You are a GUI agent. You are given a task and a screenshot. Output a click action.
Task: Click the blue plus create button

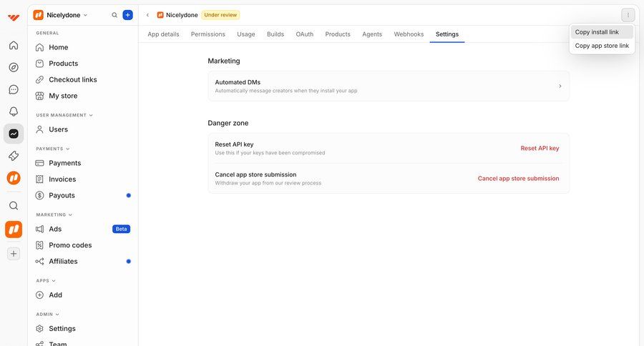click(128, 15)
